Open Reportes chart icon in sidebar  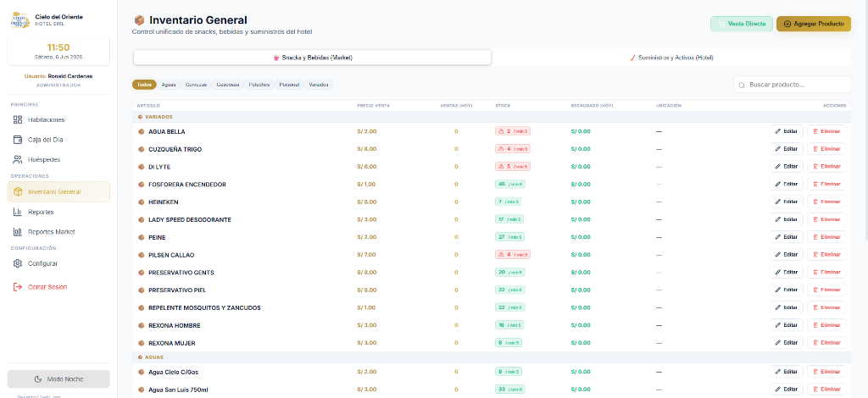(18, 212)
